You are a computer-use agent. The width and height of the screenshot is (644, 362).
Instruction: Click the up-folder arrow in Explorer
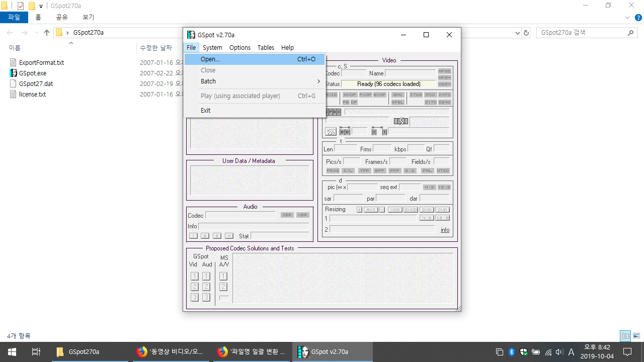point(47,33)
